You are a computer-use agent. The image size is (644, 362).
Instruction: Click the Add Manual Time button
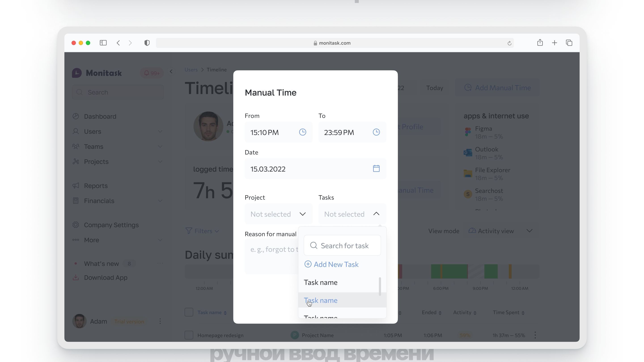tap(498, 88)
